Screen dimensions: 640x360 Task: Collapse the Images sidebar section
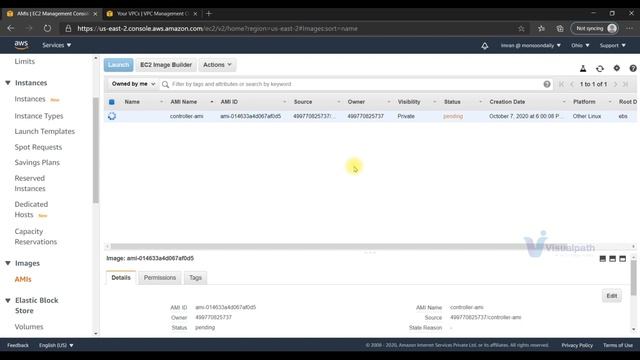point(8,263)
